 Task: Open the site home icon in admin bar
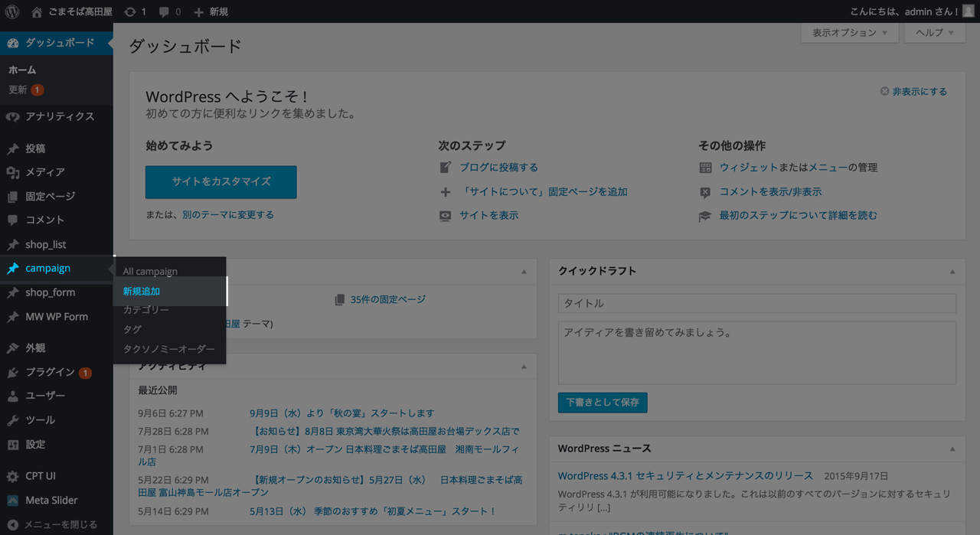(x=37, y=11)
